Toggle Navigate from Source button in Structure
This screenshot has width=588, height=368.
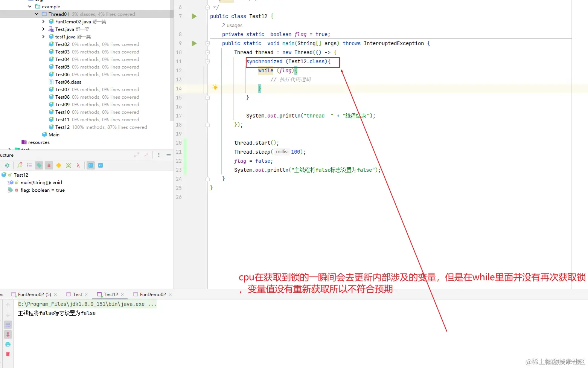tap(101, 165)
